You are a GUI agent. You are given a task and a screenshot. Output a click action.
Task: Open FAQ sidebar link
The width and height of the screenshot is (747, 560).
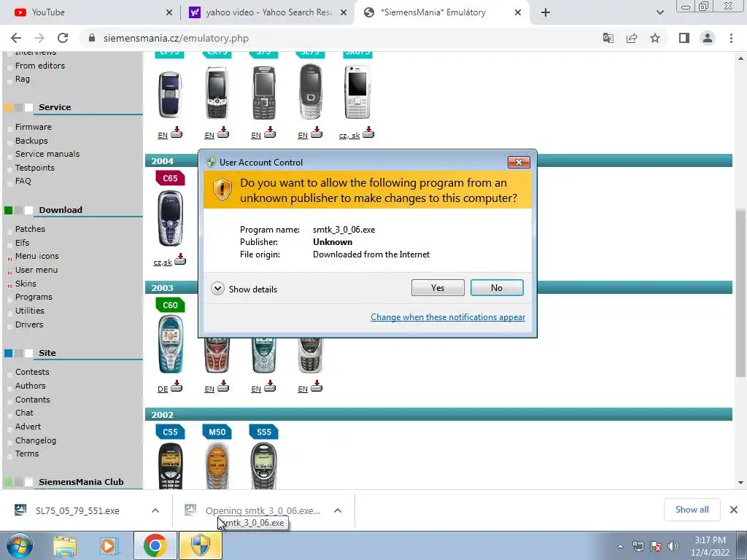click(23, 181)
